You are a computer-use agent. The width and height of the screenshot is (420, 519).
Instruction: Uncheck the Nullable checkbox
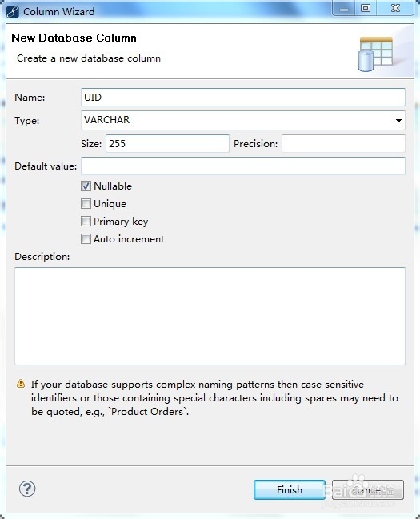click(86, 186)
